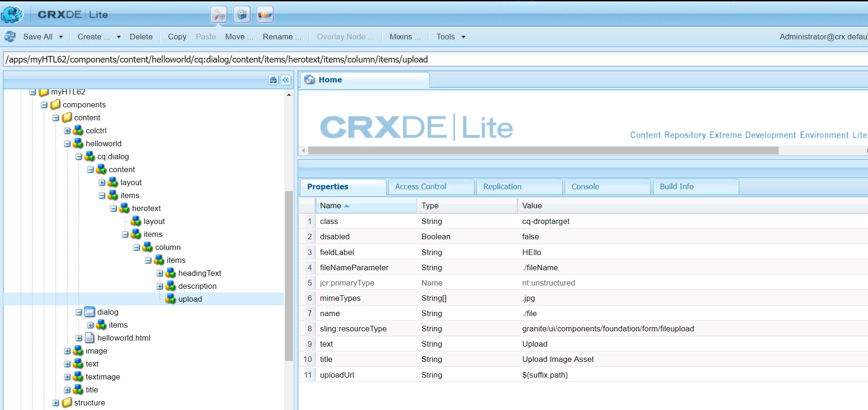The image size is (868, 410).
Task: Collapse the helloworld tree node
Action: (x=68, y=144)
